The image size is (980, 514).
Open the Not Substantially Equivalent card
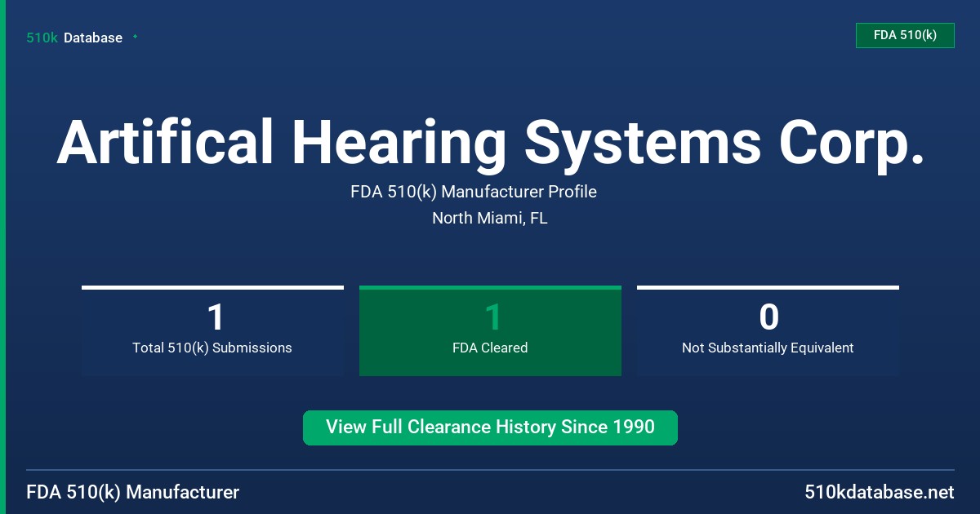pyautogui.click(x=768, y=330)
